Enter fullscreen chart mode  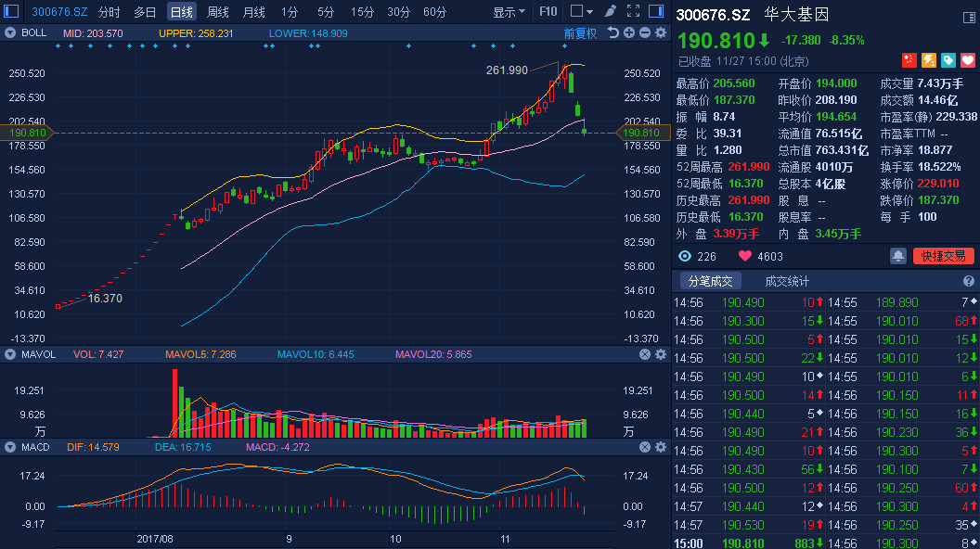click(x=633, y=11)
